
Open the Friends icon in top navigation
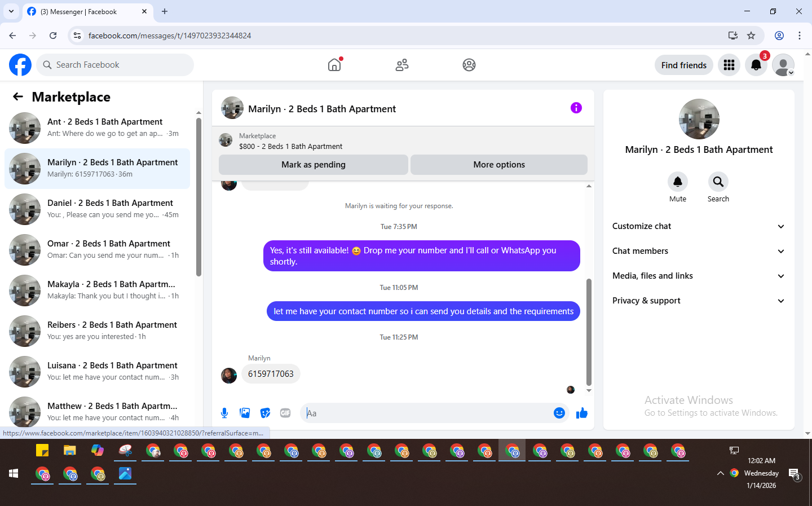click(x=402, y=65)
